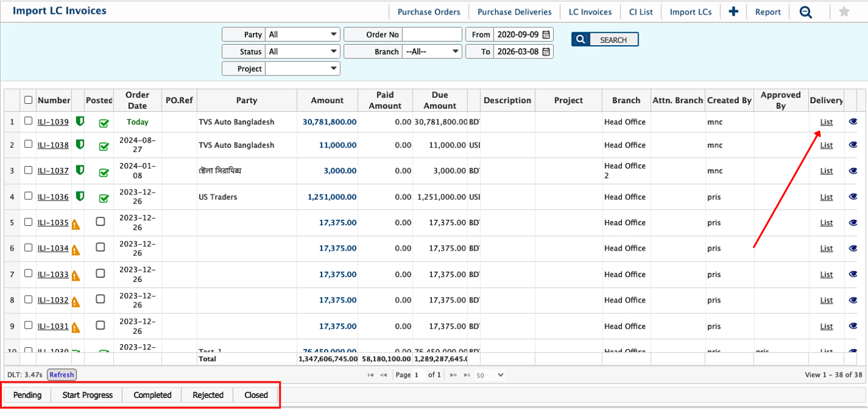Image resolution: width=868 pixels, height=416 pixels.
Task: Open the Branch dropdown showing --All--
Action: coord(432,52)
